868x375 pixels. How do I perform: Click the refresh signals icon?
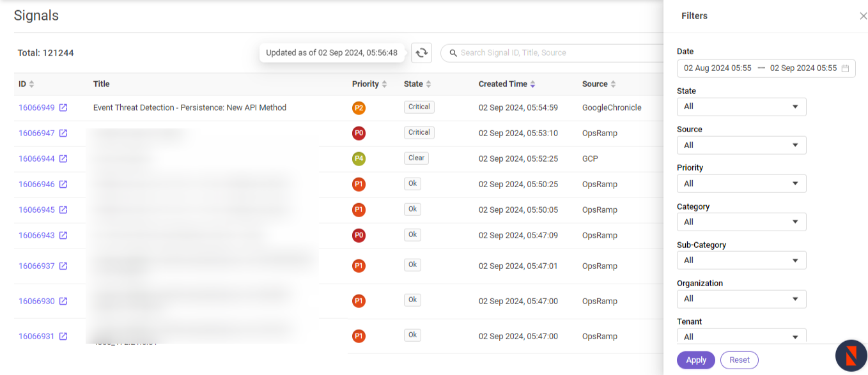pyautogui.click(x=421, y=53)
